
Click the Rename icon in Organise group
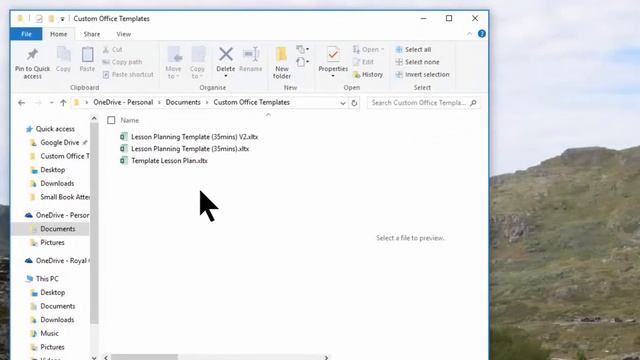pyautogui.click(x=251, y=54)
